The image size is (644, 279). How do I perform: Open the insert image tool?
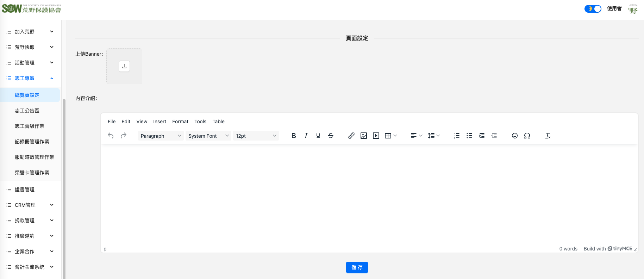[364, 136]
